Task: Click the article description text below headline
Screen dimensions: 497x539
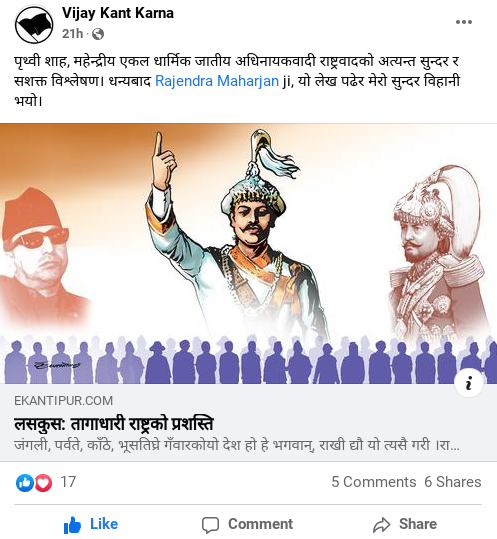Action: pyautogui.click(x=237, y=445)
